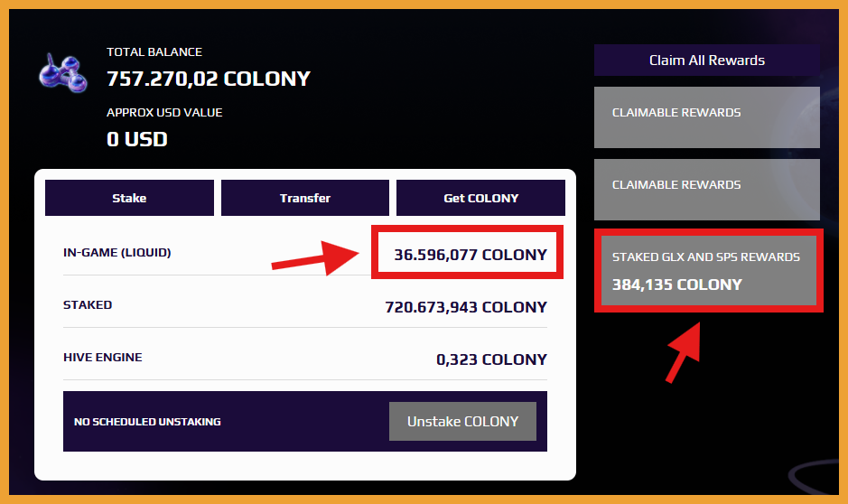848x504 pixels.
Task: Select the second Claimable Rewards card
Action: [706, 190]
